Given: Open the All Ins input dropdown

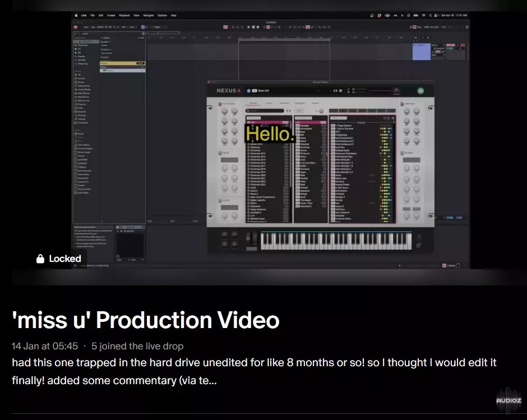Looking at the screenshot, I should click(438, 45).
